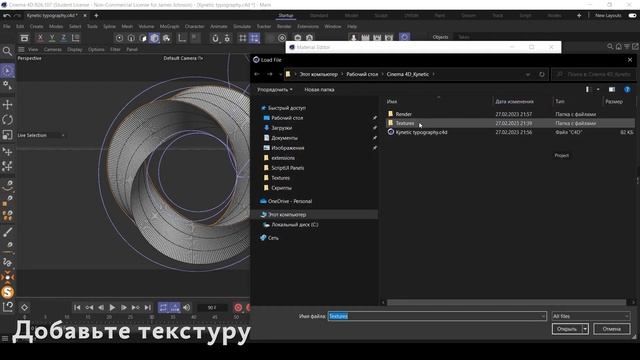The image size is (640, 360).
Task: Enable snapping magnet icon in top toolbar
Action: pyautogui.click(x=215, y=38)
